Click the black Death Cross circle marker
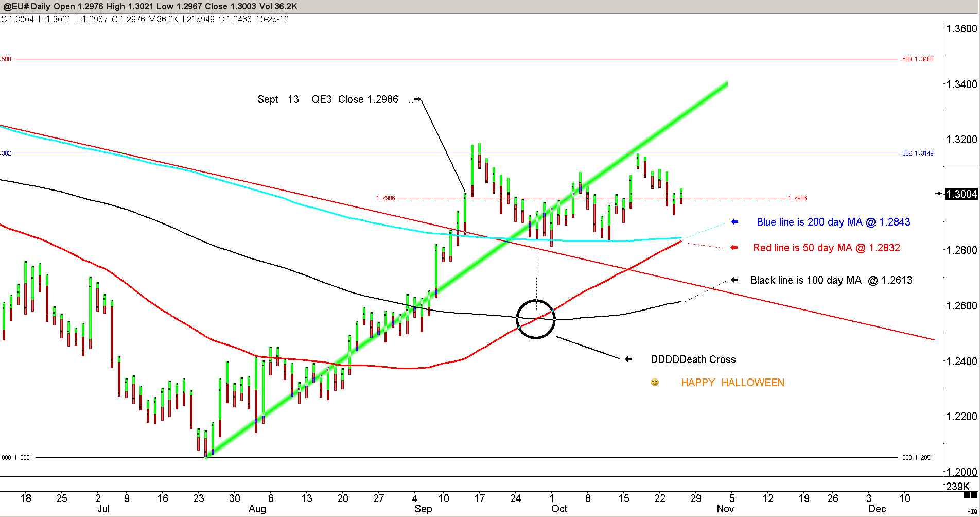980x517 pixels. pyautogui.click(x=536, y=319)
